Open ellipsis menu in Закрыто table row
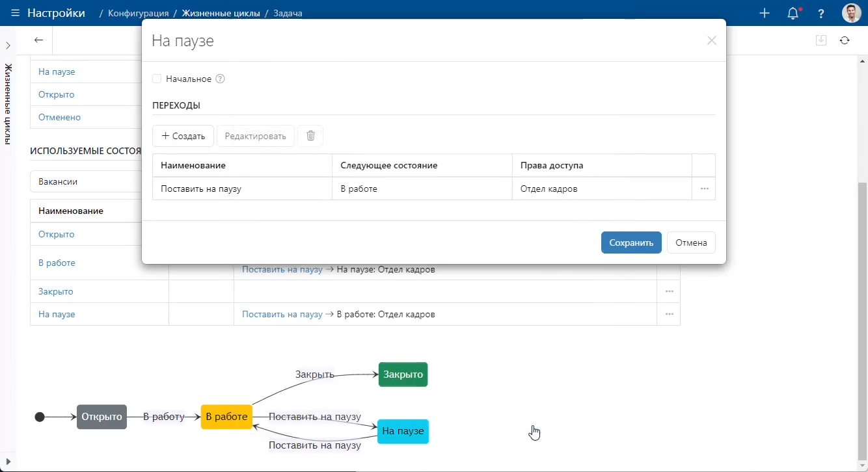The height and width of the screenshot is (472, 868). click(x=669, y=291)
